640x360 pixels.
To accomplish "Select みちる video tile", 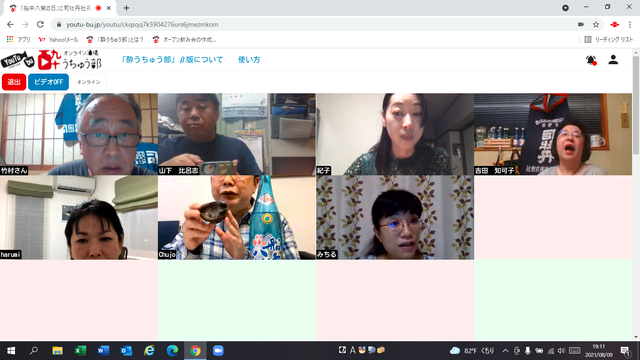I will pos(395,218).
